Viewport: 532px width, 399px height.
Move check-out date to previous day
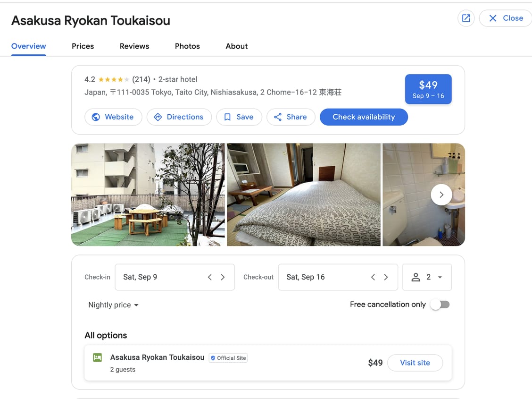(x=373, y=277)
